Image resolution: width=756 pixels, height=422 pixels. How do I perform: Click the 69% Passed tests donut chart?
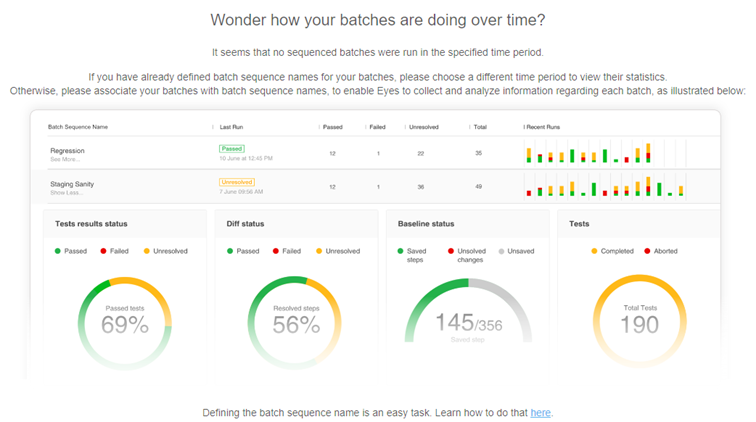point(125,322)
